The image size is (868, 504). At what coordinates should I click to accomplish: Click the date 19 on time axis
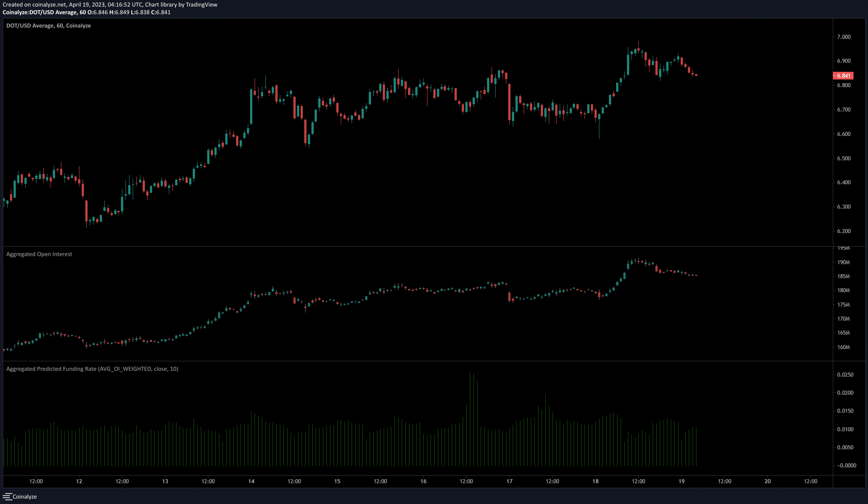pyautogui.click(x=682, y=481)
